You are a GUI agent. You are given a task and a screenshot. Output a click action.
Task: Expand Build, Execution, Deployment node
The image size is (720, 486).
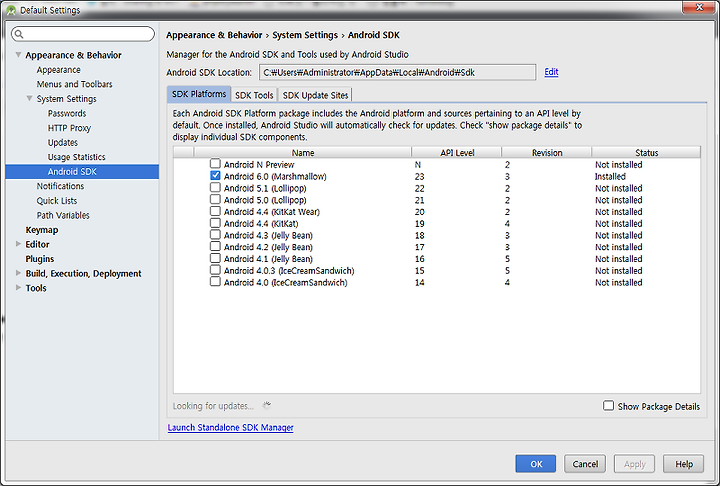point(18,273)
